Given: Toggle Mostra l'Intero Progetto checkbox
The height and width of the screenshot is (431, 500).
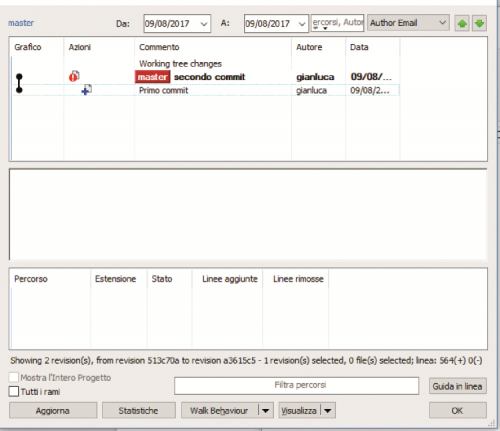Looking at the screenshot, I should pyautogui.click(x=14, y=377).
